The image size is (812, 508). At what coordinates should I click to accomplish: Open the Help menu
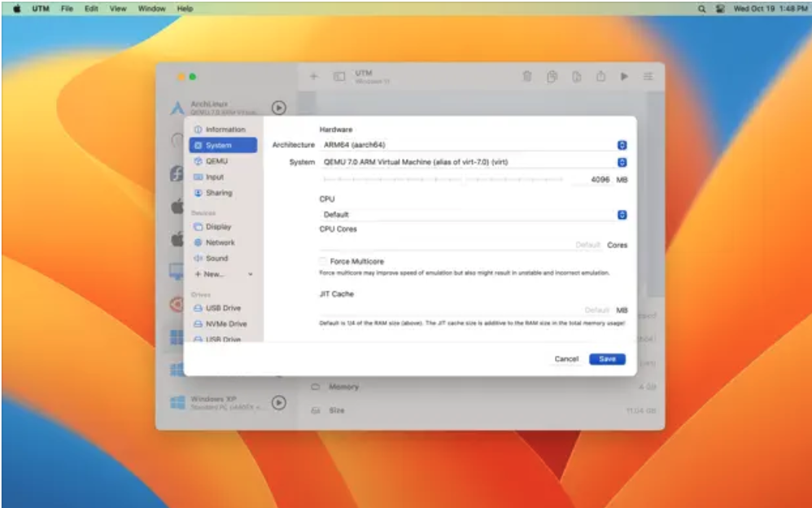(185, 8)
